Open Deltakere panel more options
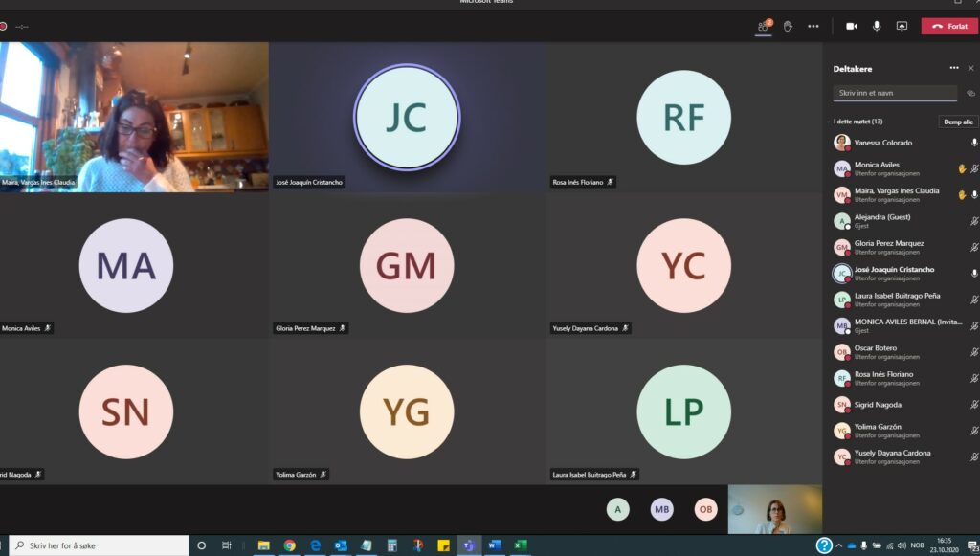The height and width of the screenshot is (556, 980). (953, 68)
